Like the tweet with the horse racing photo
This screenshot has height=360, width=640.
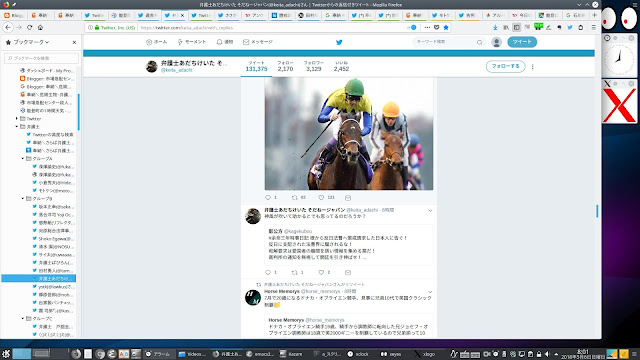coord(321,198)
